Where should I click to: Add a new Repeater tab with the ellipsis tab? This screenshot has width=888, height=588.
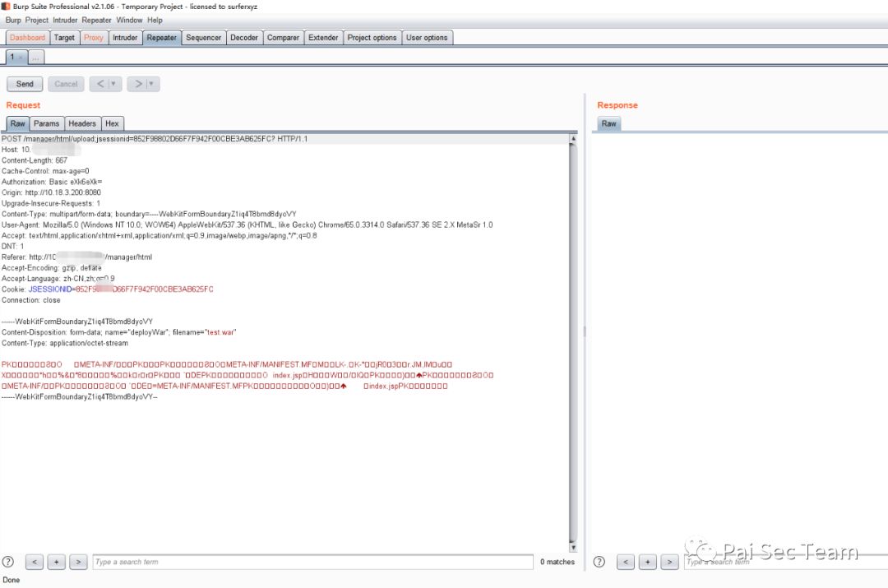point(35,58)
